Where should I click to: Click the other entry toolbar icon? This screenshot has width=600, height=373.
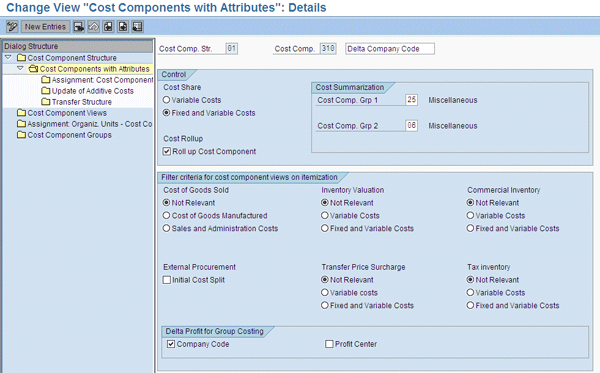(138, 26)
